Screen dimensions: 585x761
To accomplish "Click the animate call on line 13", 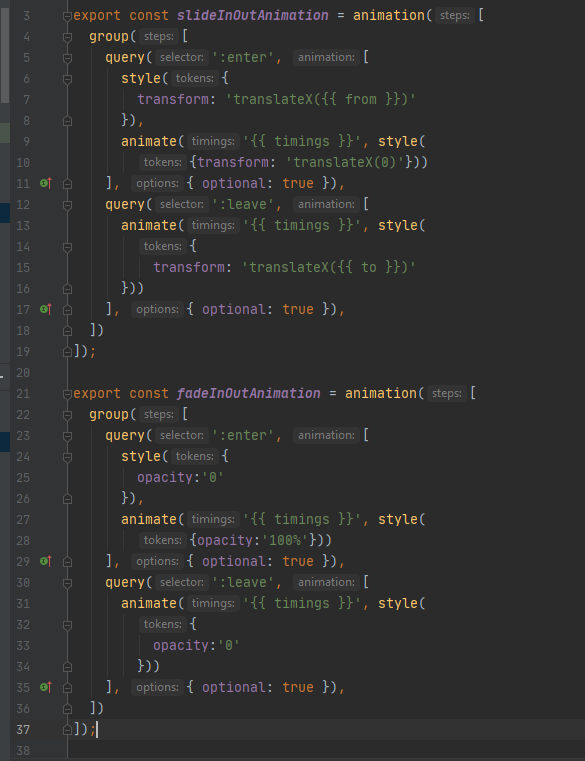I will [x=149, y=225].
